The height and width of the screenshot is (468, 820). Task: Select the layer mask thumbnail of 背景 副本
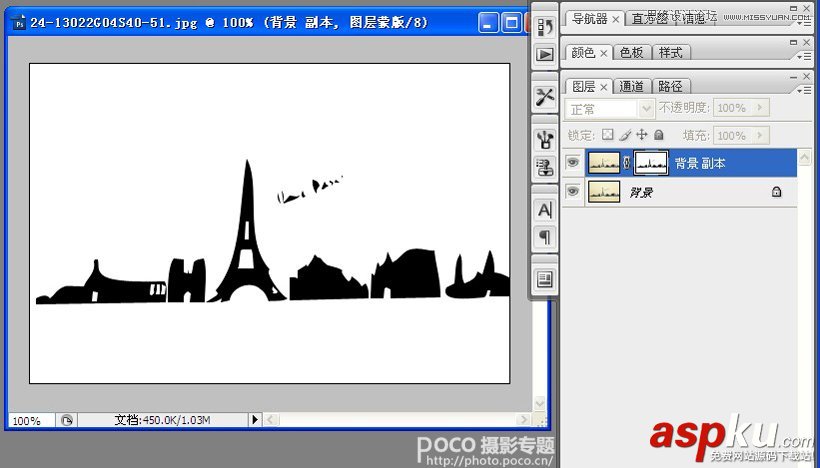coord(651,163)
